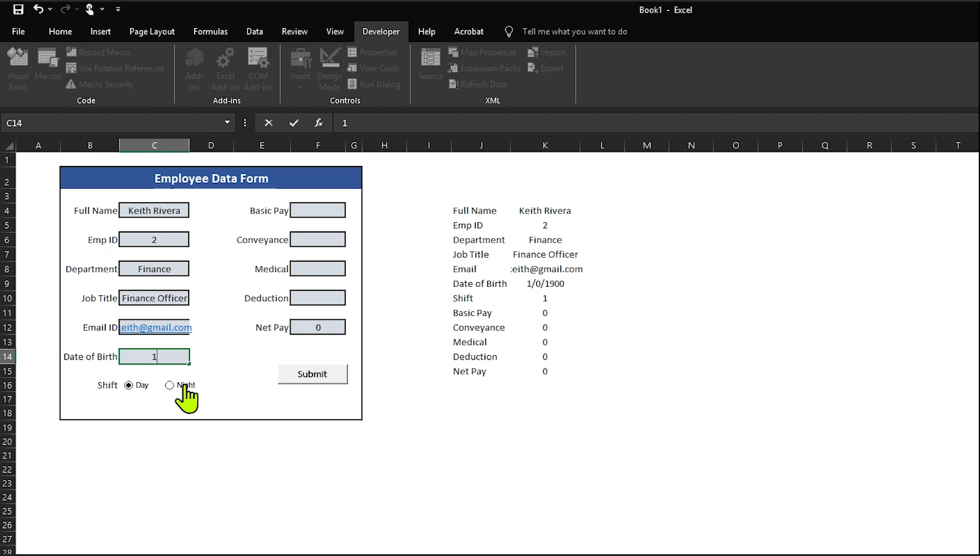This screenshot has width=980, height=556.
Task: Open Excel Add-ins icon
Action: pyautogui.click(x=225, y=68)
